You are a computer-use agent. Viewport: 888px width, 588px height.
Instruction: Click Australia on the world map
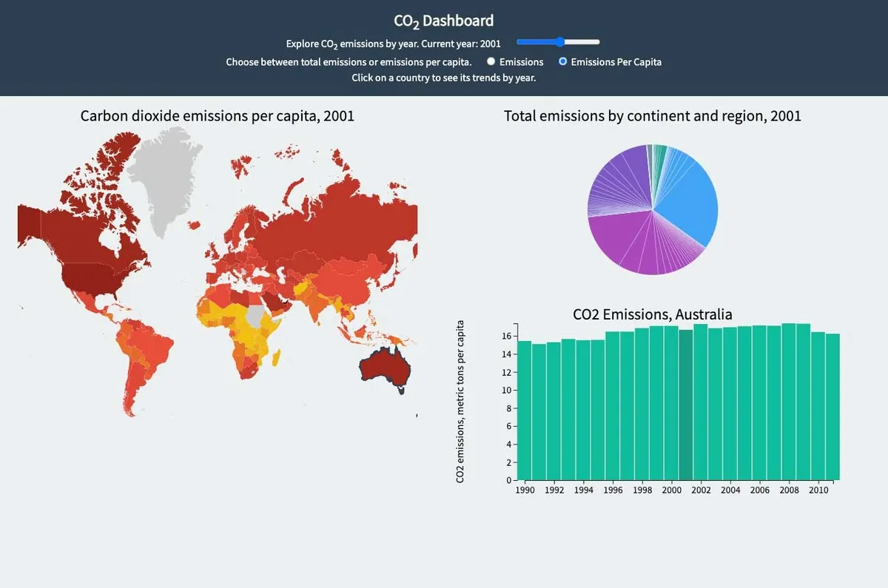(x=386, y=369)
